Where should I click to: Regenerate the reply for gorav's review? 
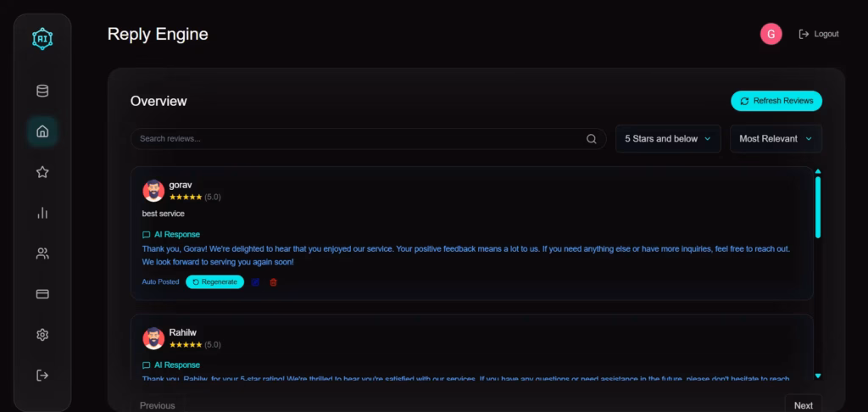click(x=214, y=282)
